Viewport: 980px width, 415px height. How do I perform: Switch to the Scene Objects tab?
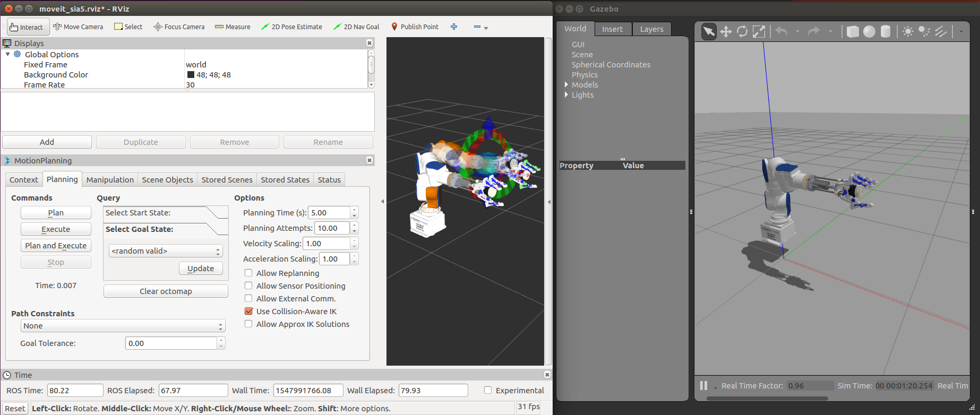tap(168, 180)
